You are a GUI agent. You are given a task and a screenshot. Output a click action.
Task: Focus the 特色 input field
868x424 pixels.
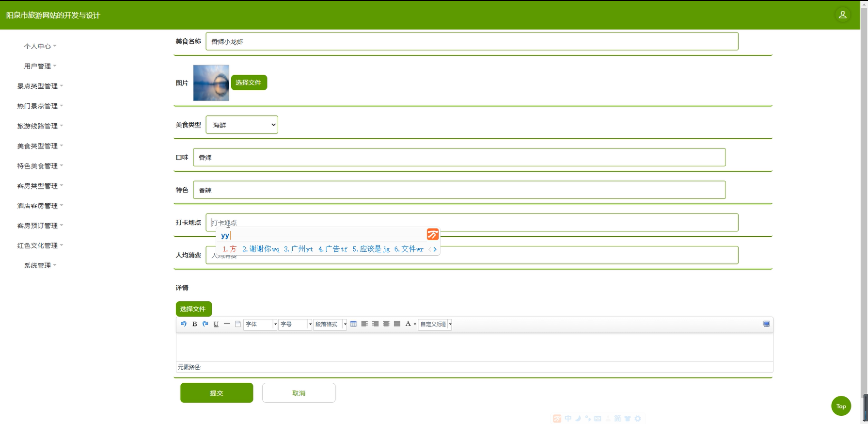click(x=459, y=190)
